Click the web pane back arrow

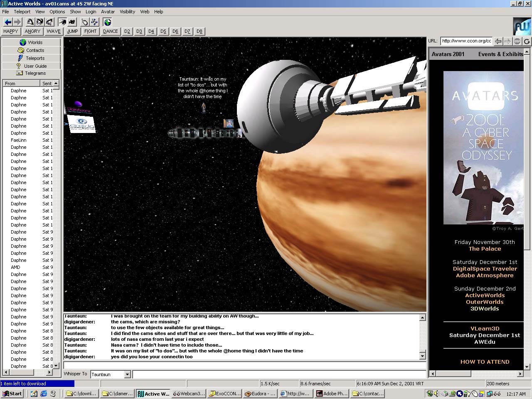point(498,41)
